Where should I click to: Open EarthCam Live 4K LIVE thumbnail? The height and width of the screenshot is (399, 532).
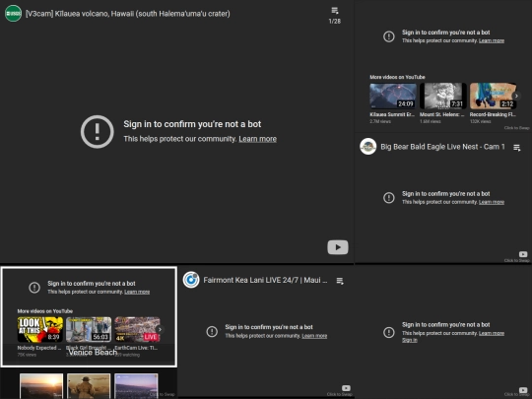(x=137, y=329)
